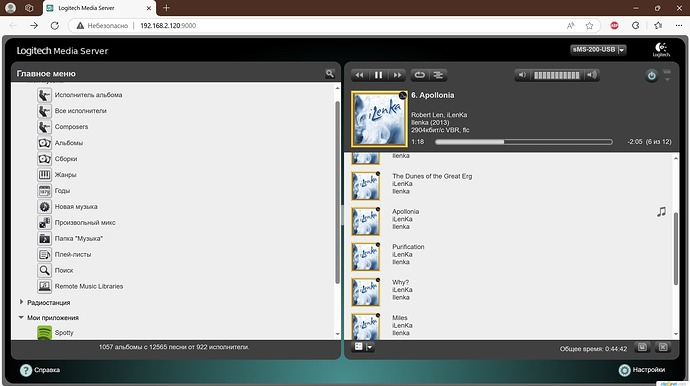Open the Сборки icon
The width and height of the screenshot is (690, 386).
click(x=44, y=158)
